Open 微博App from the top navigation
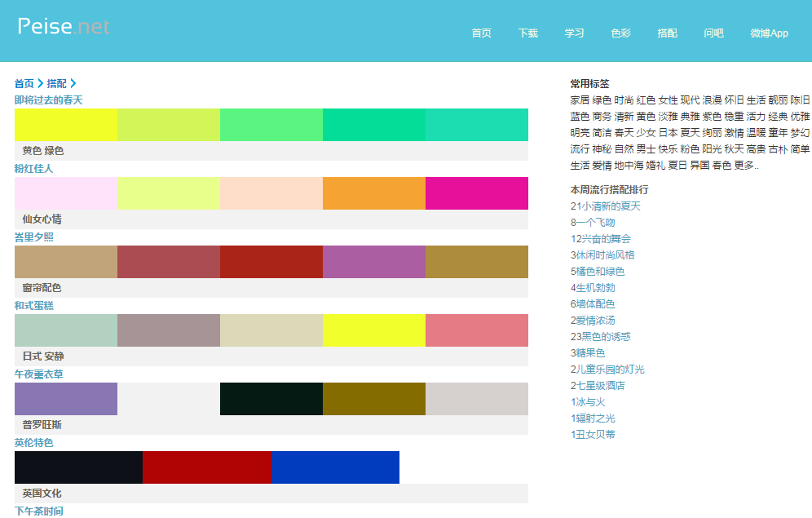The image size is (812, 518). point(769,33)
